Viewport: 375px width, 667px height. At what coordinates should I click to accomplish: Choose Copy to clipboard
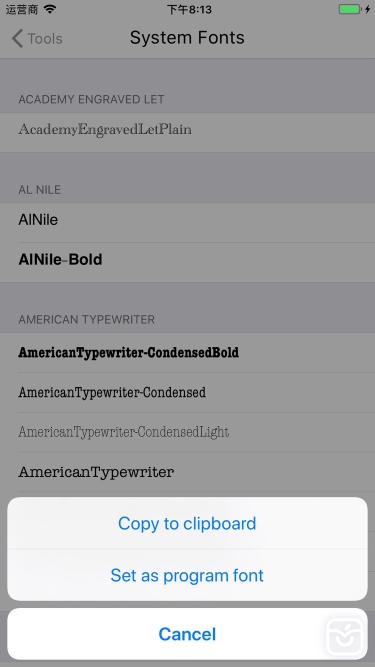tap(187, 523)
